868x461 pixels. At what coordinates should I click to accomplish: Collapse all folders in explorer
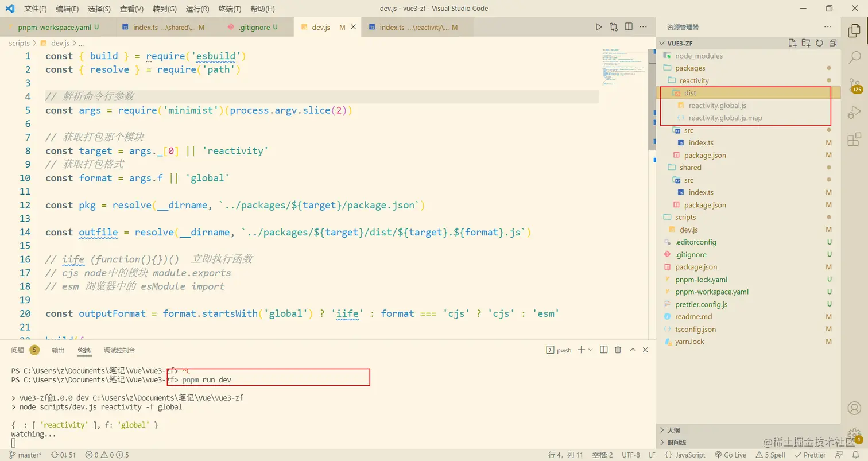point(833,43)
